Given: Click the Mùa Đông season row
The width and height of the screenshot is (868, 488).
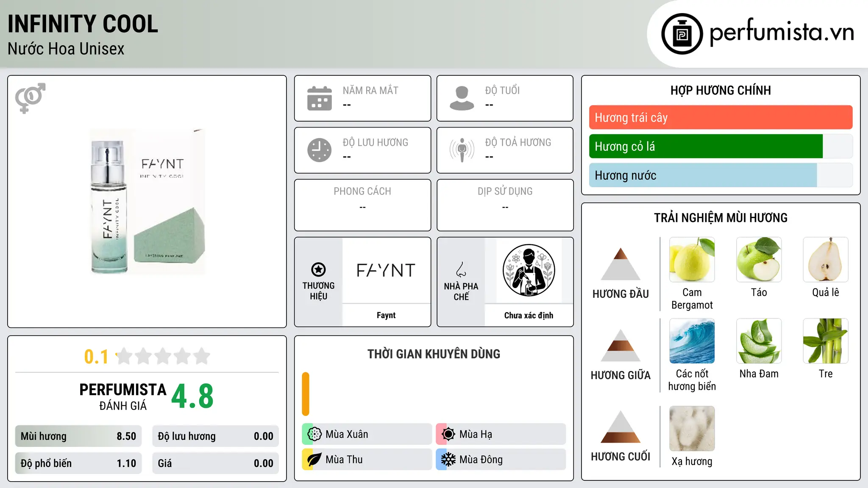Looking at the screenshot, I should point(501,460).
